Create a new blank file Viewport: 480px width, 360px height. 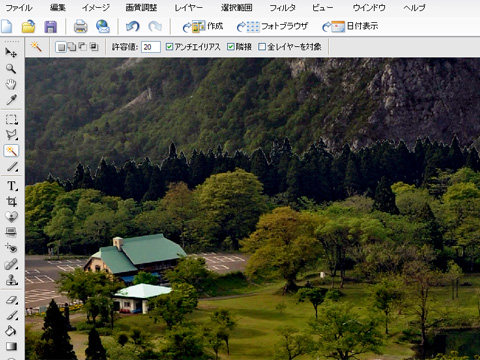[x=7, y=26]
